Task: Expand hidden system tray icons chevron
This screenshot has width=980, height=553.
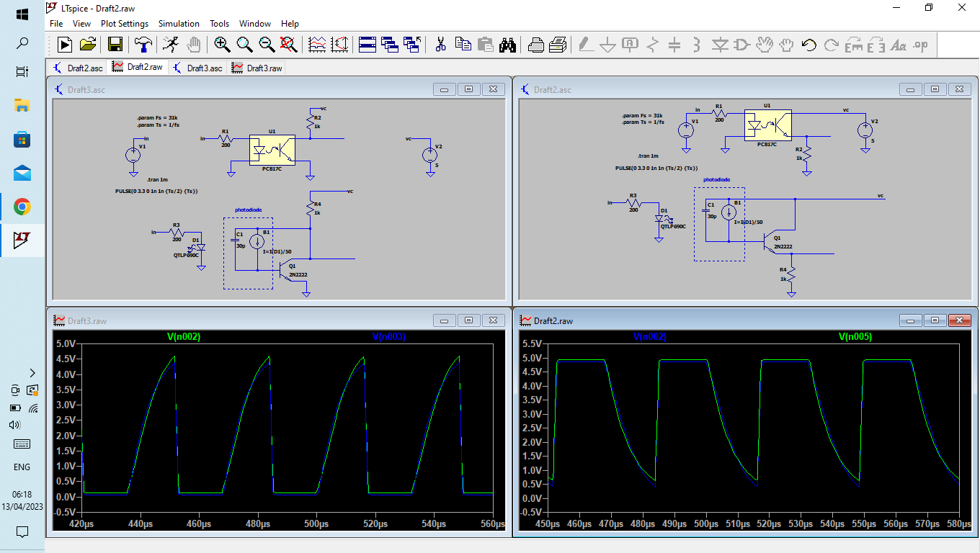Action: tap(32, 372)
